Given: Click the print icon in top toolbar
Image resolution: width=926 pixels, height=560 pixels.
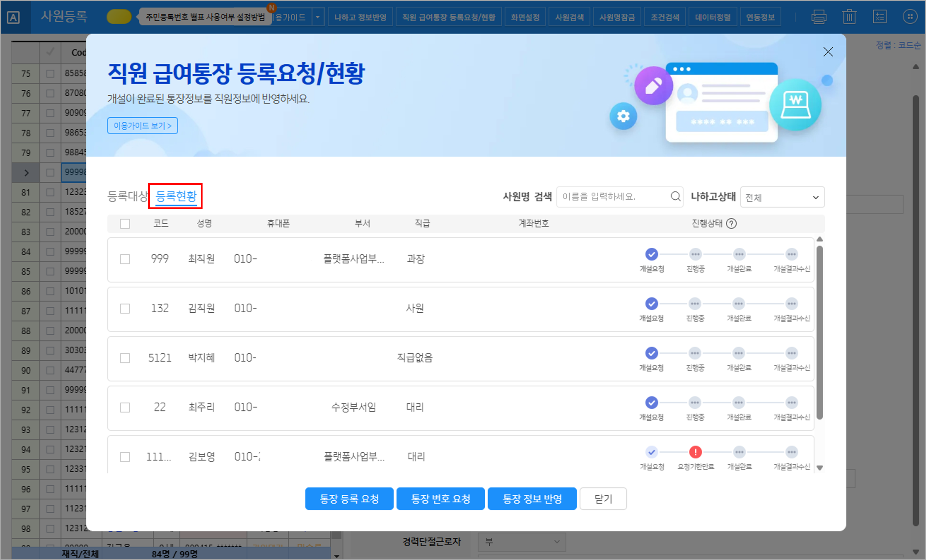Looking at the screenshot, I should pyautogui.click(x=819, y=17).
